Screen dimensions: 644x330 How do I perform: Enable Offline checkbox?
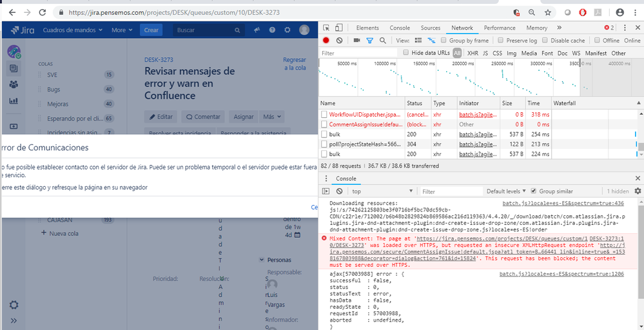point(598,40)
